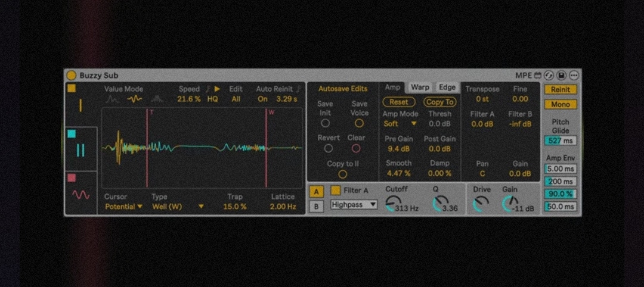Toggle the Filter A enable square

[x=336, y=190]
